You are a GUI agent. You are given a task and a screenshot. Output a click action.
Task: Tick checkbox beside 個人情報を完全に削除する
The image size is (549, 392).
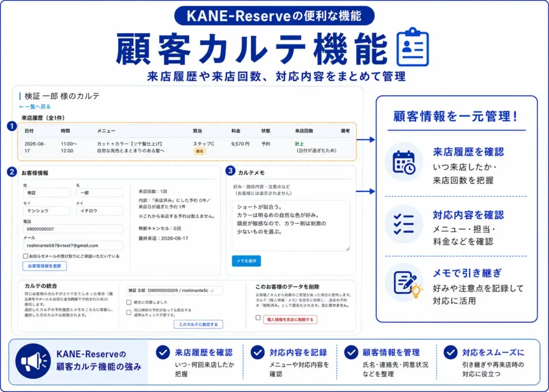pyautogui.click(x=258, y=318)
